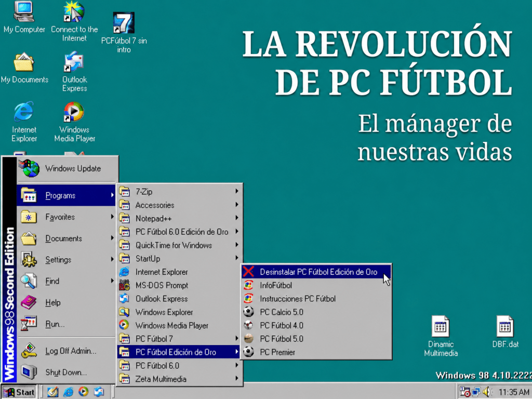532x399 pixels.
Task: Click Help in the Start menu
Action: click(x=66, y=302)
